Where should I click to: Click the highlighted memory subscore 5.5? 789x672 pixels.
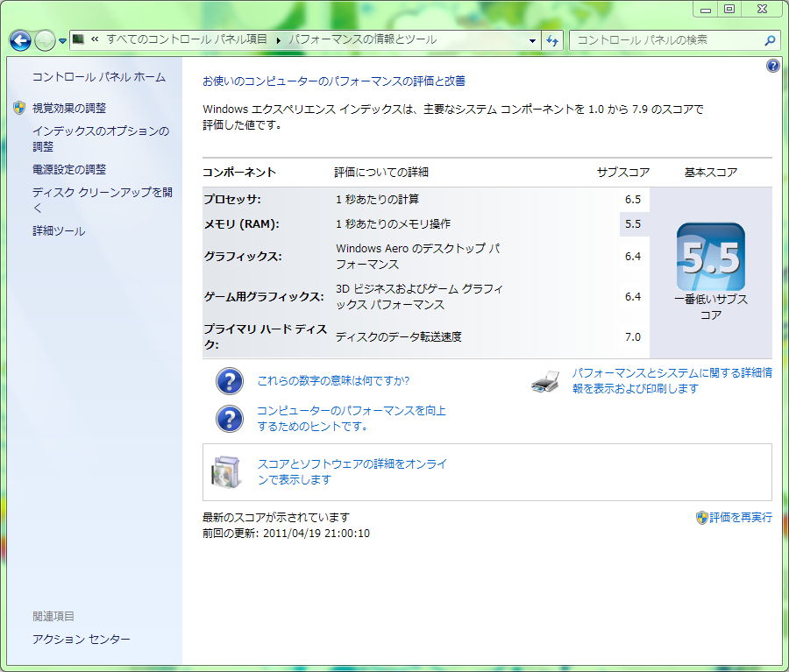tap(633, 224)
